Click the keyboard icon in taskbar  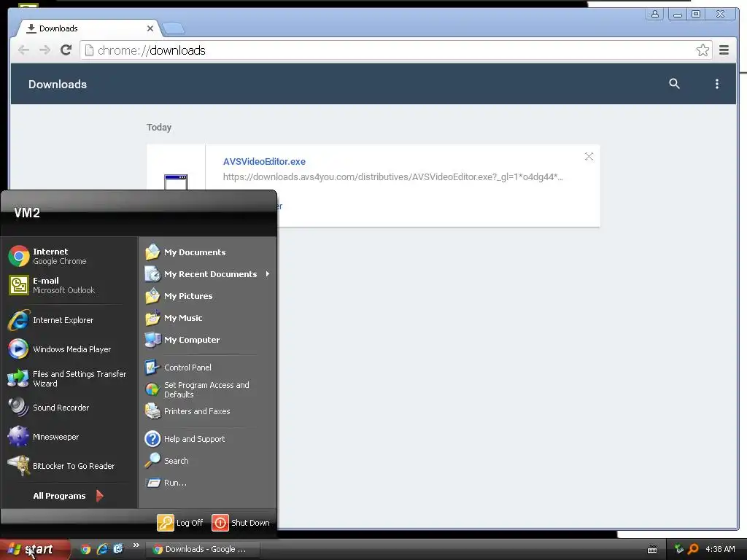(652, 550)
